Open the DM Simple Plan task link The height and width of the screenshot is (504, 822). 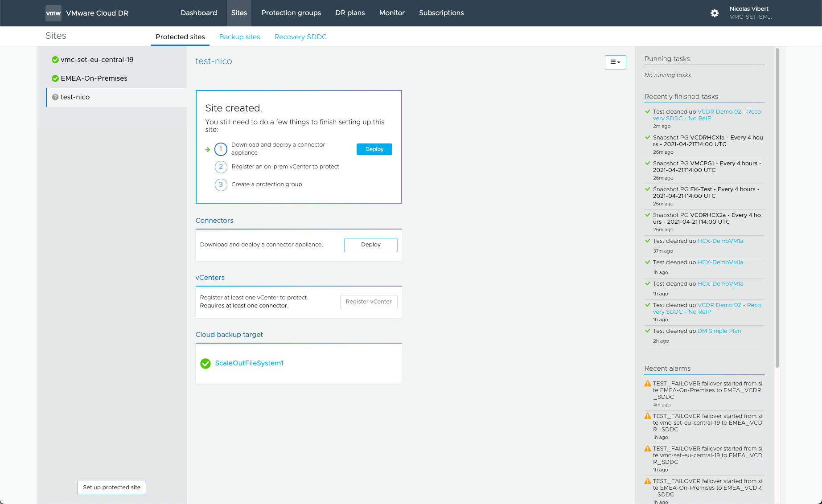719,331
